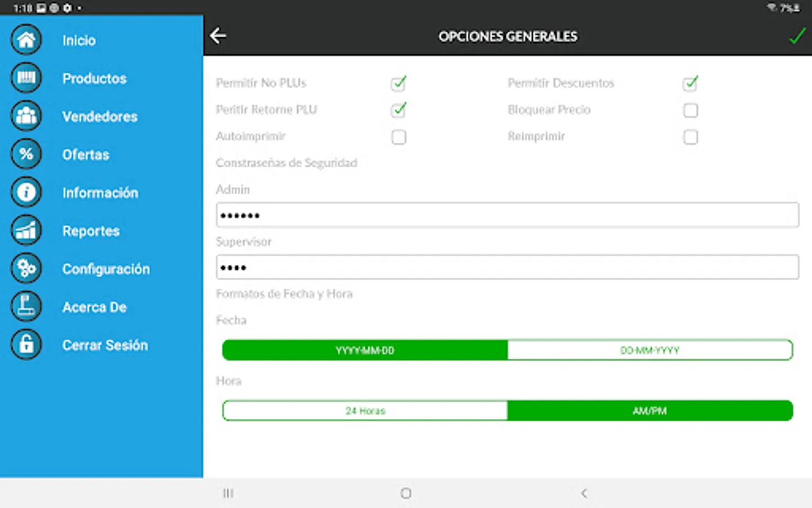Open the Acerca De stamp icon
The height and width of the screenshot is (508, 812).
[x=26, y=306]
